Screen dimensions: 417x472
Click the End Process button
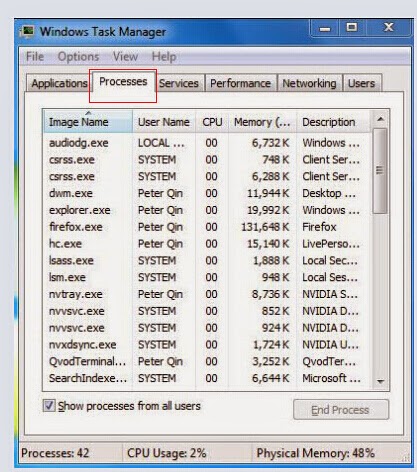tap(341, 409)
